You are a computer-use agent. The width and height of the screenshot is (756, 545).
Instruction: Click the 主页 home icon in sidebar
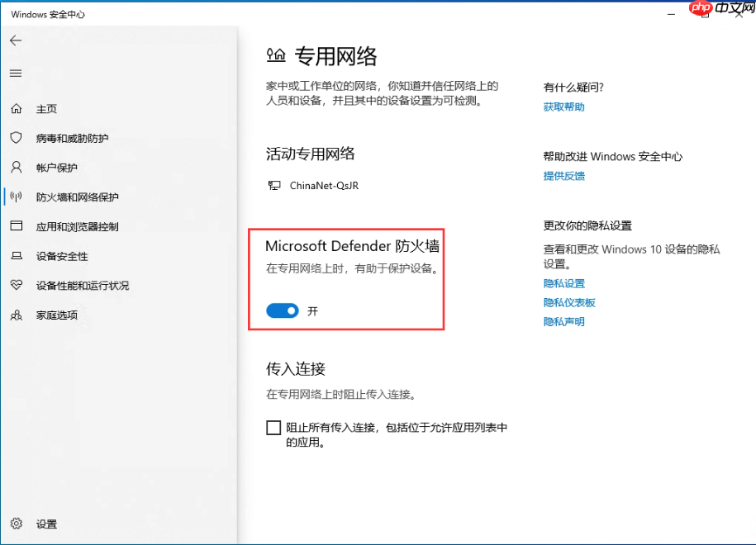[17, 108]
